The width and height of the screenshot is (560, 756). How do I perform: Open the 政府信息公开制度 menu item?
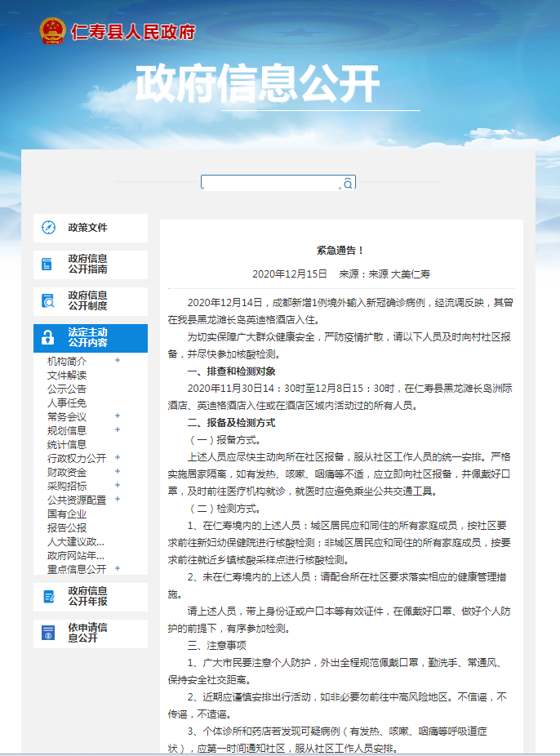[x=91, y=301]
